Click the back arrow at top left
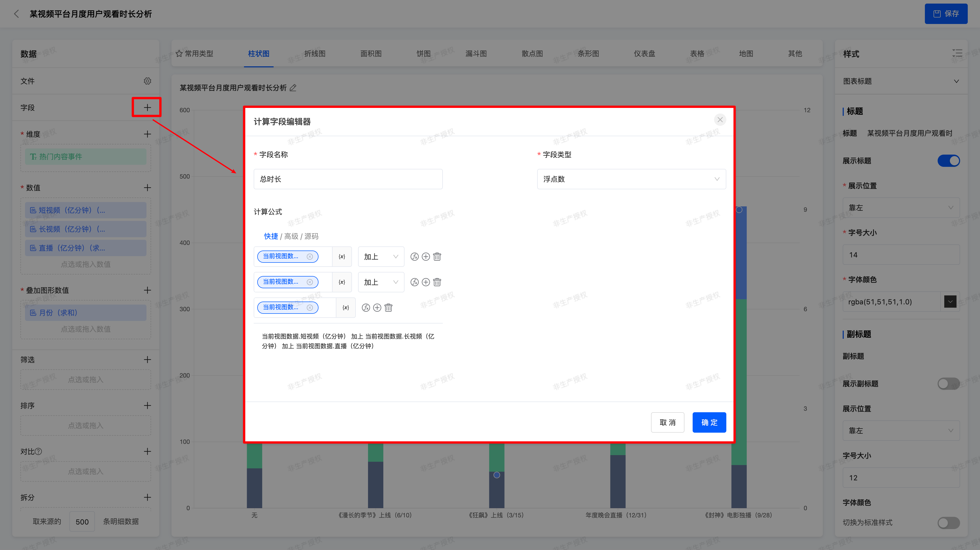The image size is (980, 550). coord(16,14)
